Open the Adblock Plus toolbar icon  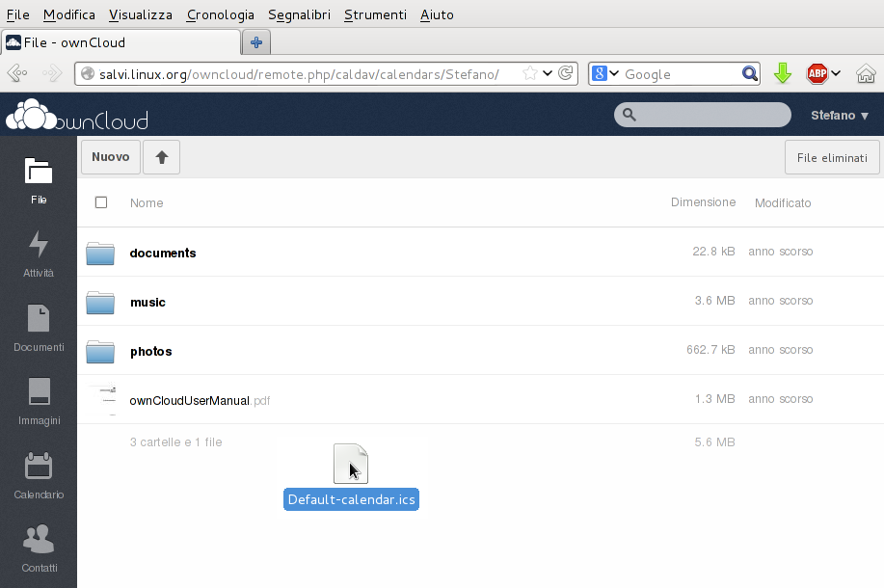click(817, 73)
